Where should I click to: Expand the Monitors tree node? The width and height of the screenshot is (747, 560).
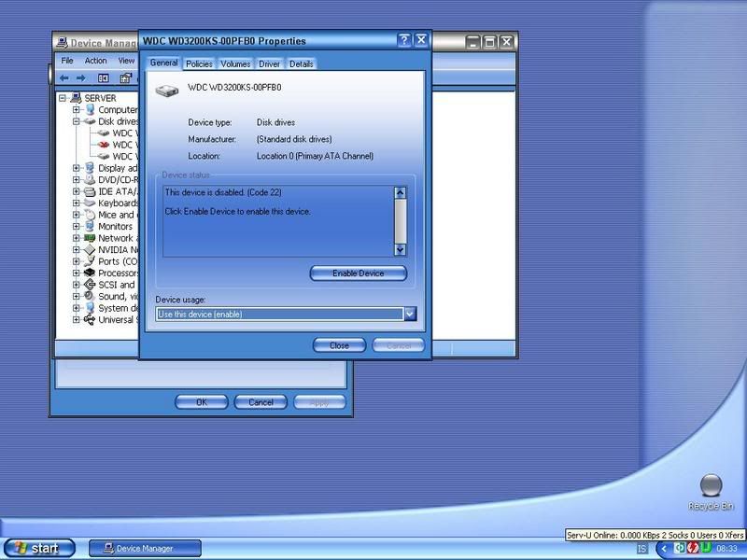77,226
